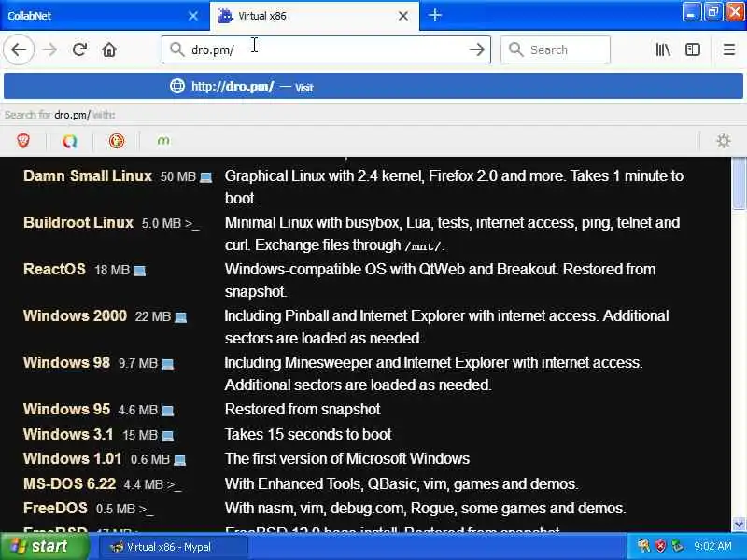Click the terminal prompt icon beside Buildroot Linux
Viewport: 747px width, 560px height.
(192, 224)
